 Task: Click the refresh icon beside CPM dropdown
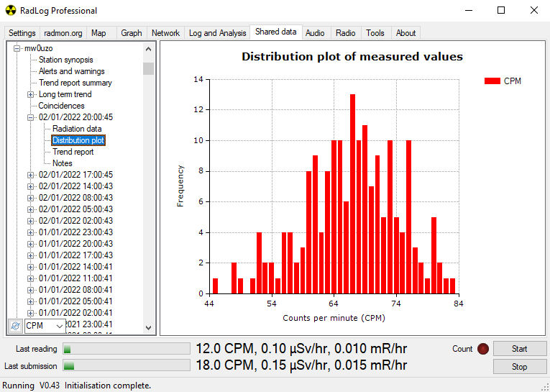(x=15, y=326)
